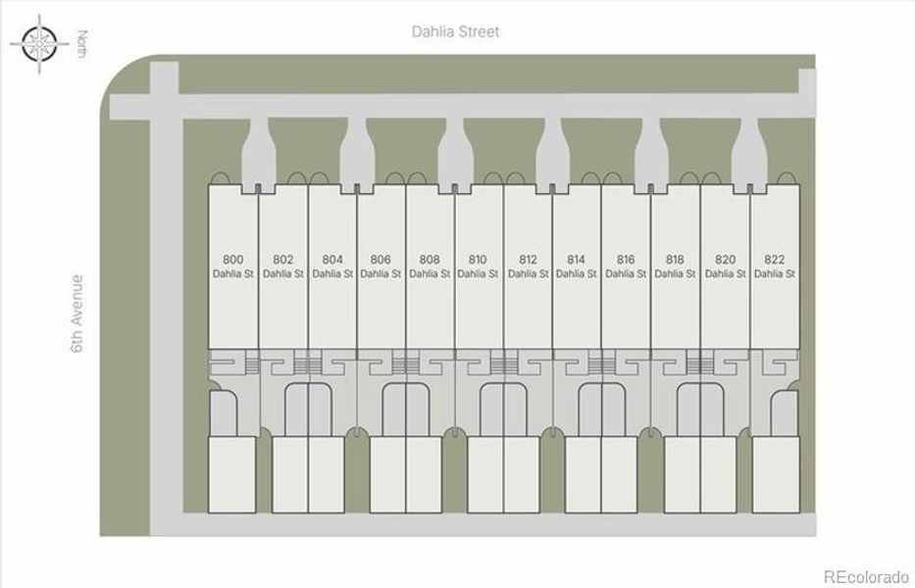Click the 812 Dahlia St label
Viewport: 915px width, 588px height.
[x=528, y=267]
